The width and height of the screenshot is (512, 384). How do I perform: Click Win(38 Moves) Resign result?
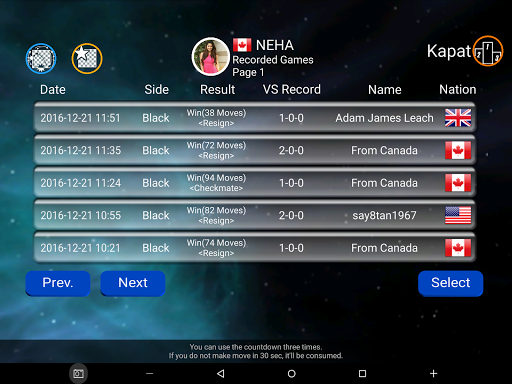click(216, 118)
